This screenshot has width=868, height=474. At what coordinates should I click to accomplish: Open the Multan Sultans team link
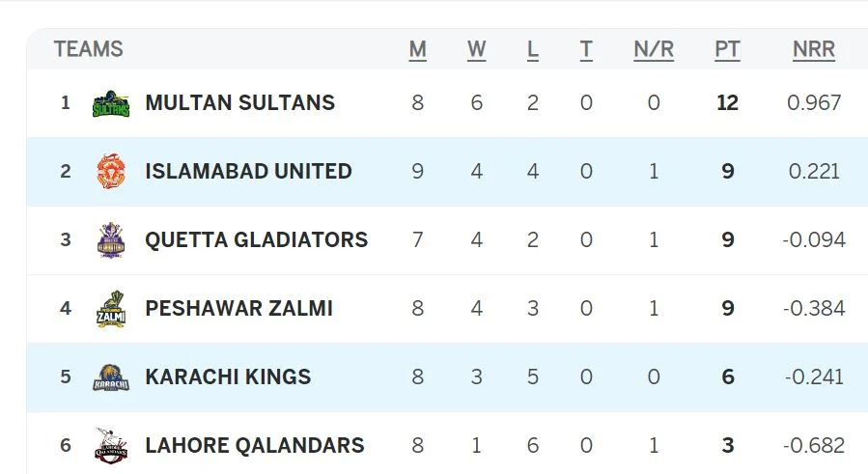point(239,103)
